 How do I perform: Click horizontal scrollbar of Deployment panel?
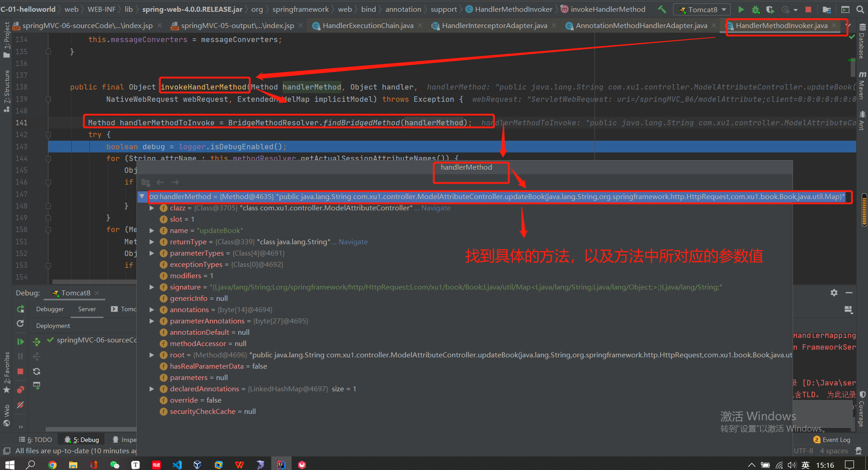coord(90,429)
